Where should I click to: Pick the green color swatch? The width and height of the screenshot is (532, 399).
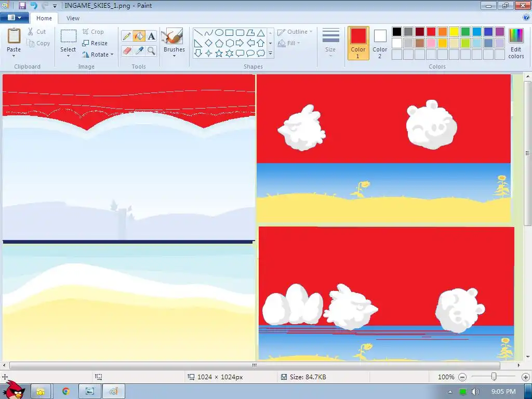[x=465, y=32]
